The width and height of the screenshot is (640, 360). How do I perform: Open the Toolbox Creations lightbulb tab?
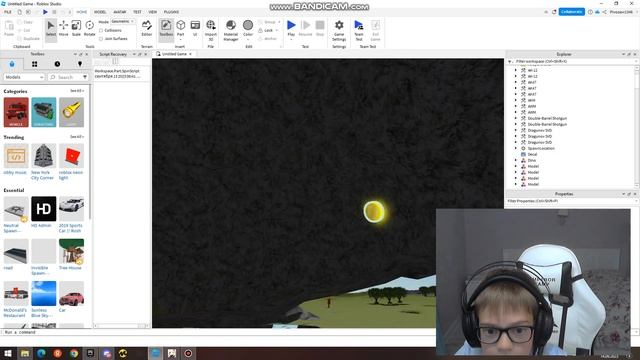click(80, 64)
